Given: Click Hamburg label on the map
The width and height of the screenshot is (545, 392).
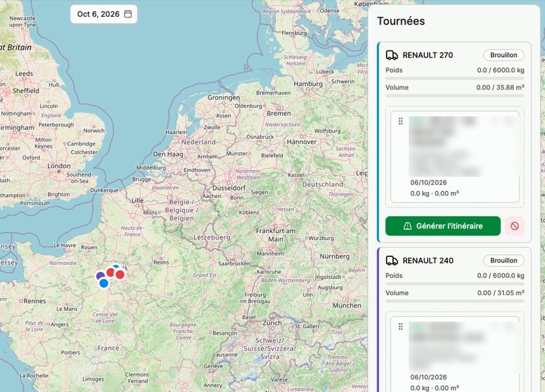Looking at the screenshot, I should click(x=308, y=84).
